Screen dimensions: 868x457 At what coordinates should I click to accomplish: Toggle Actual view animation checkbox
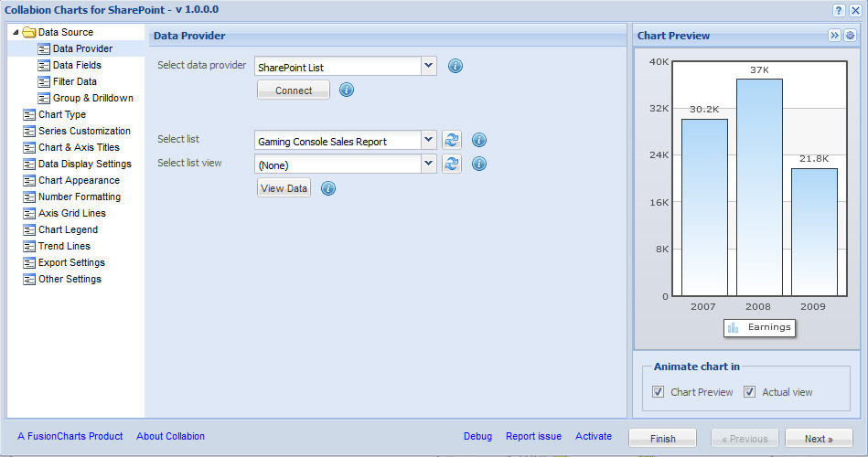pyautogui.click(x=749, y=392)
